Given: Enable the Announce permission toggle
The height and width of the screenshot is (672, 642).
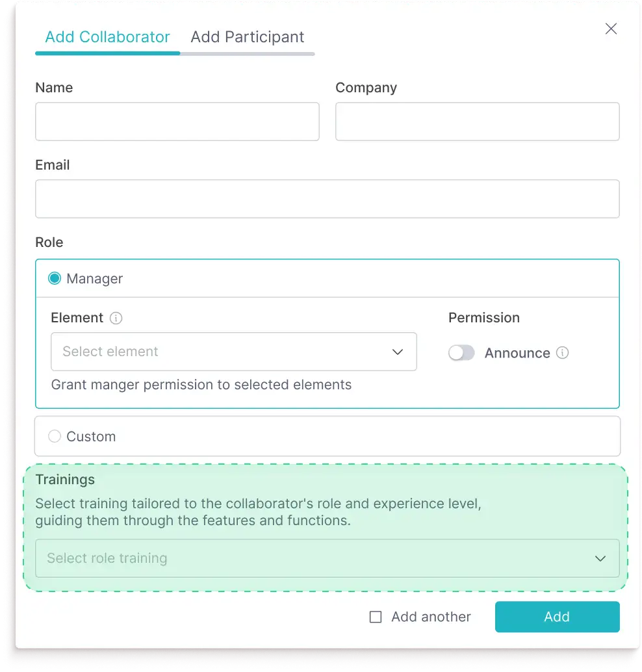Looking at the screenshot, I should (461, 353).
